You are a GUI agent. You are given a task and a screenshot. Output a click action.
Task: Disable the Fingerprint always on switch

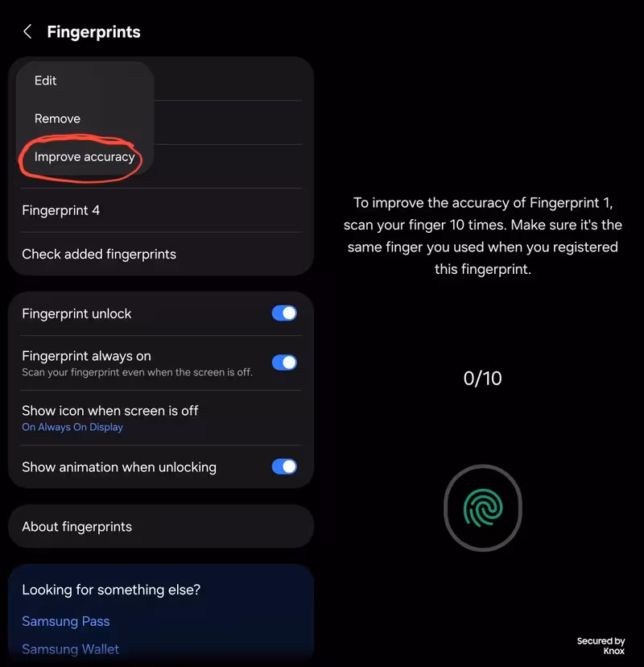click(284, 362)
